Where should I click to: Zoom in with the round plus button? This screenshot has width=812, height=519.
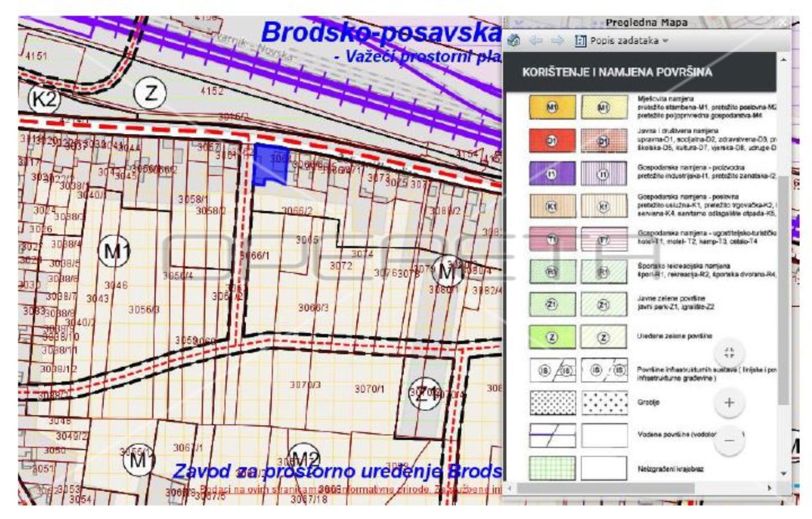pyautogui.click(x=729, y=403)
